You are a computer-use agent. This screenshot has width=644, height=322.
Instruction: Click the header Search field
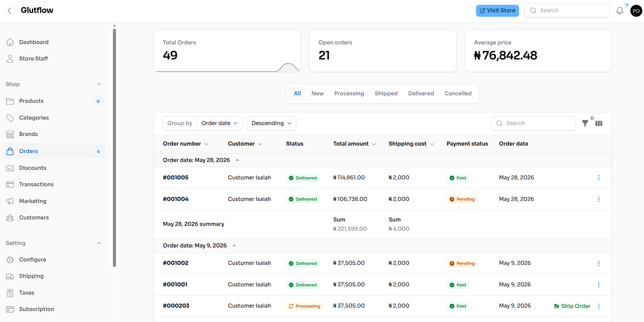pyautogui.click(x=567, y=11)
